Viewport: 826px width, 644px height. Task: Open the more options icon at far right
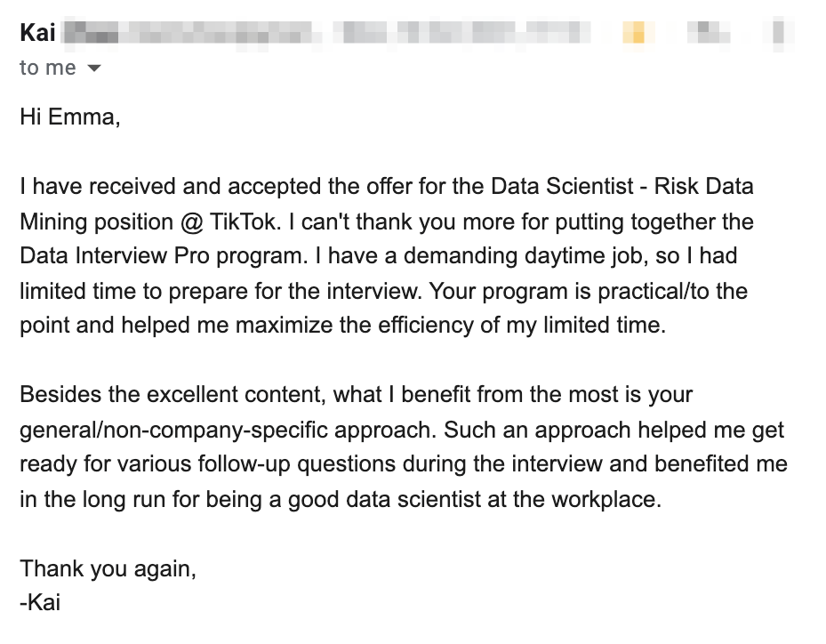pyautogui.click(x=779, y=32)
